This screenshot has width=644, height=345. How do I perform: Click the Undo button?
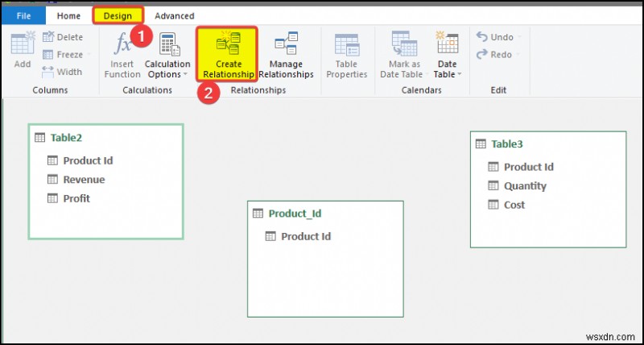[x=495, y=37]
